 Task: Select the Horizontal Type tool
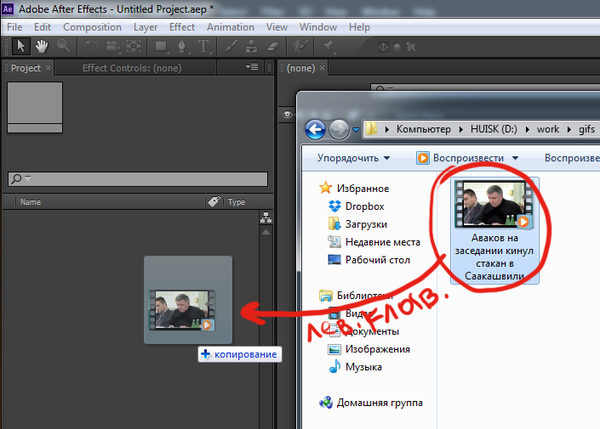coord(204,47)
